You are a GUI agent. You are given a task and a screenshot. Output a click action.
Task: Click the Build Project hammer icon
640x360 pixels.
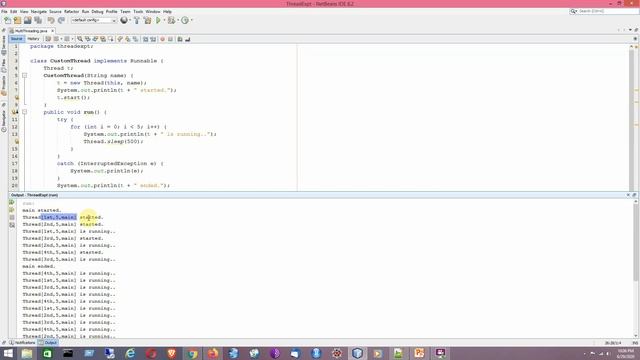tap(137, 20)
